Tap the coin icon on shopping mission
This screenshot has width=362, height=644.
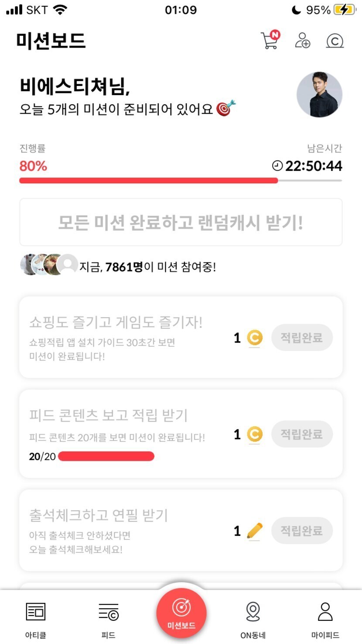[x=255, y=338]
